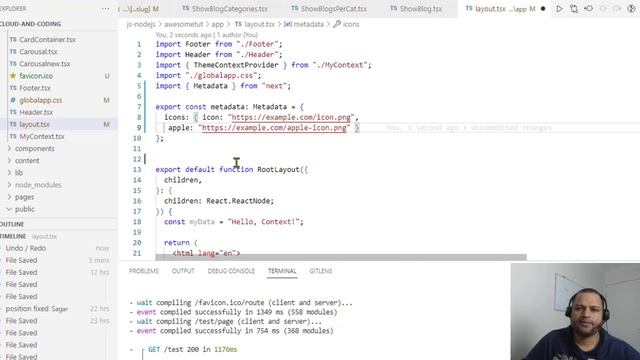Open globalapp.css in the file tree
Viewport: 640px width, 360px height.
point(41,100)
